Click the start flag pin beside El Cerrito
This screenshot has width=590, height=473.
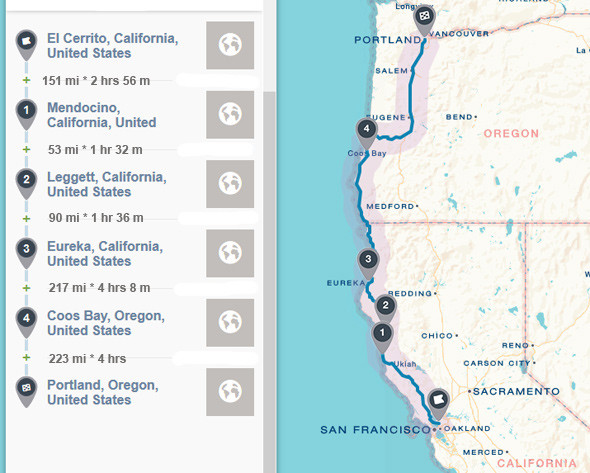point(26,45)
